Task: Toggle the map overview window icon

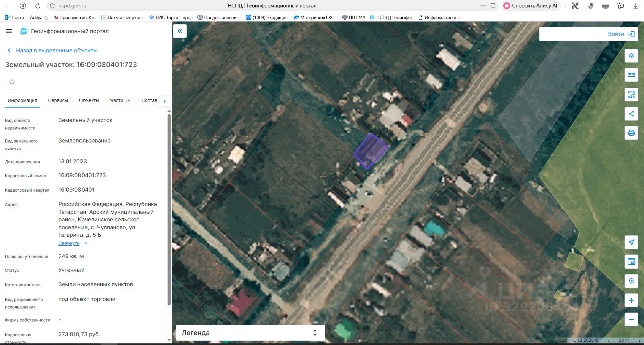Action: pos(631,262)
